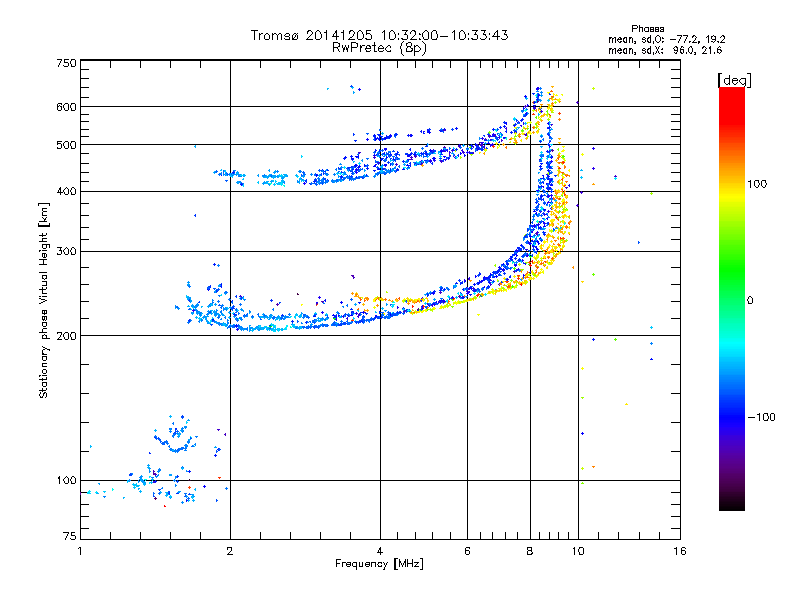Click the plot title 'Tromsø 20141205 10:32:00-10:33:43'

click(x=379, y=35)
